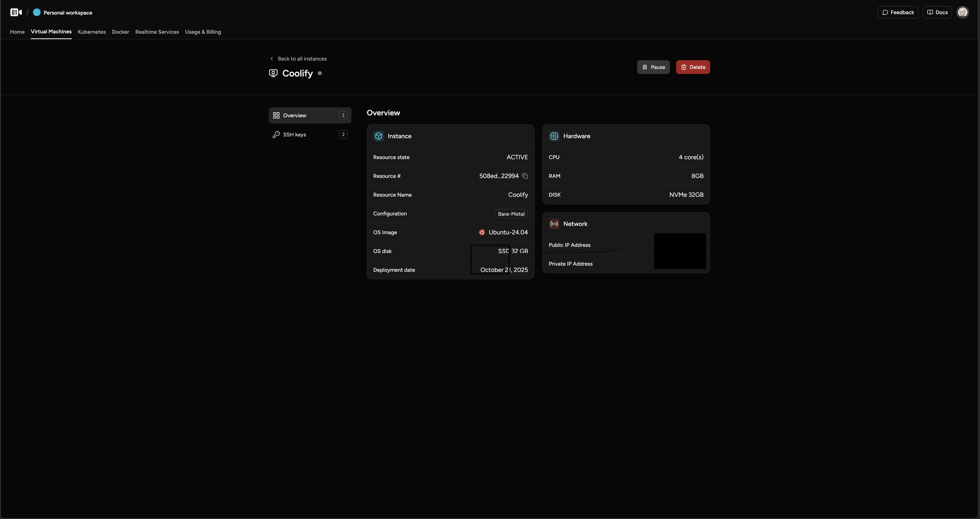
Task: Open the Feedback button
Action: [x=898, y=13]
